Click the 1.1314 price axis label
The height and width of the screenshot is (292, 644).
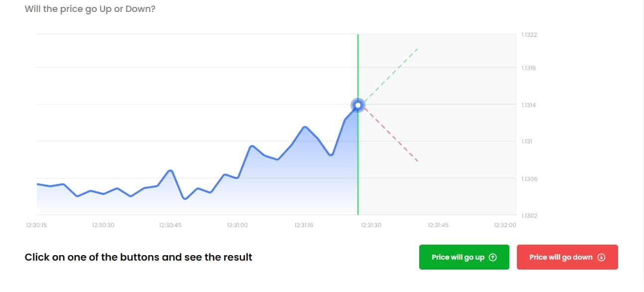click(x=529, y=105)
